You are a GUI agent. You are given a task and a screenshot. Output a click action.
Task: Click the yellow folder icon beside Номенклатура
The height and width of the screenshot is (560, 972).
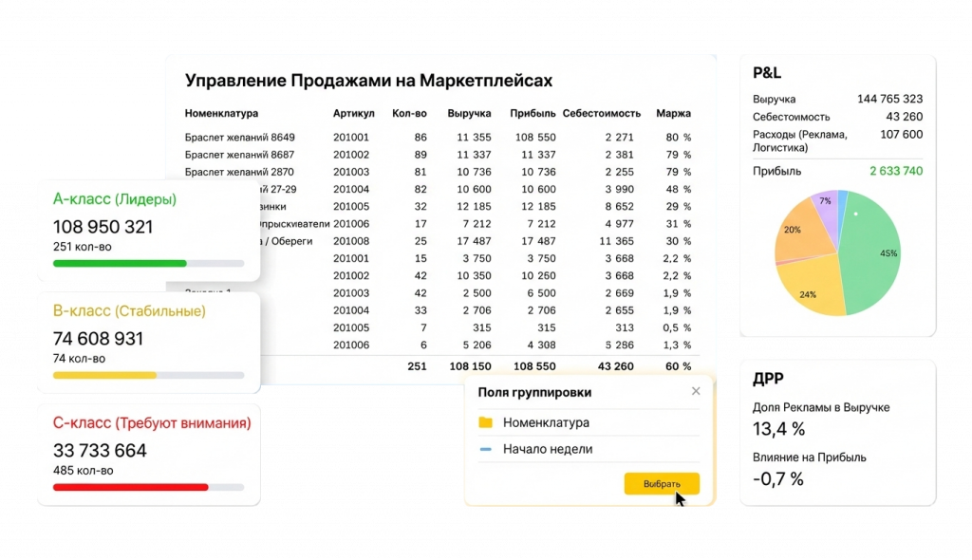click(x=486, y=422)
